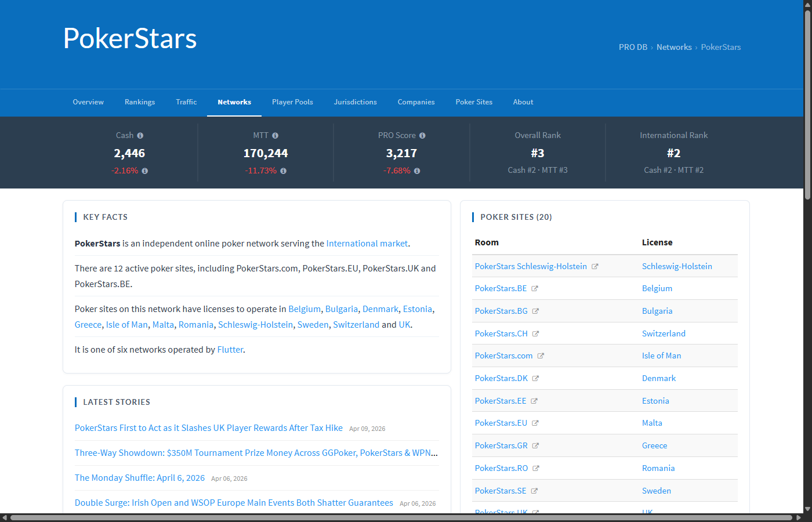
Task: Switch to the Rankings tab
Action: 140,102
